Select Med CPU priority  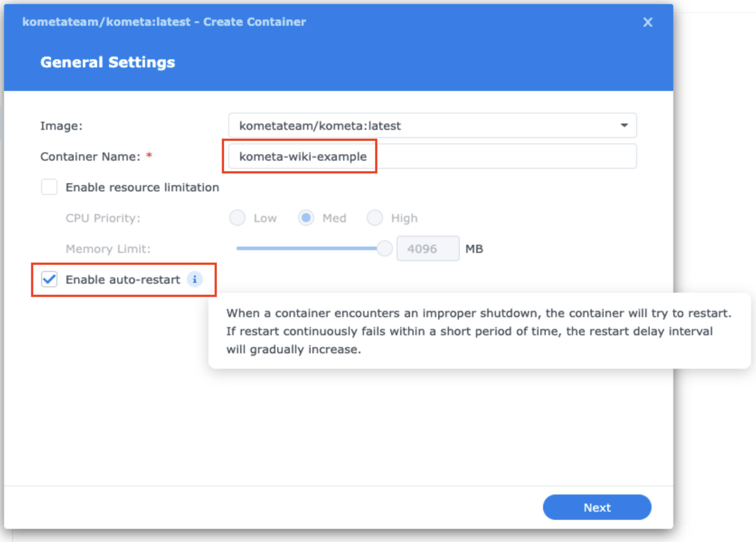tap(306, 218)
